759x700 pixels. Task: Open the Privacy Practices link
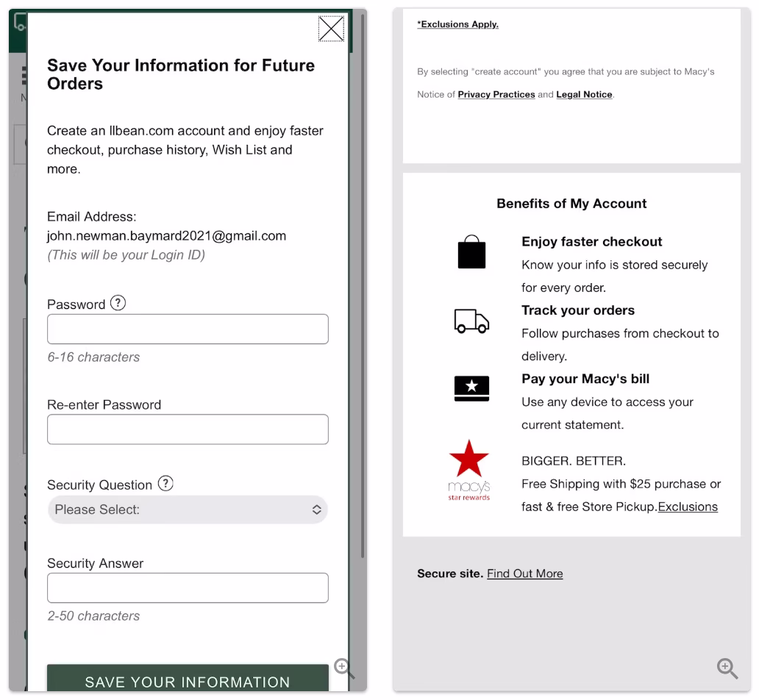coord(496,95)
